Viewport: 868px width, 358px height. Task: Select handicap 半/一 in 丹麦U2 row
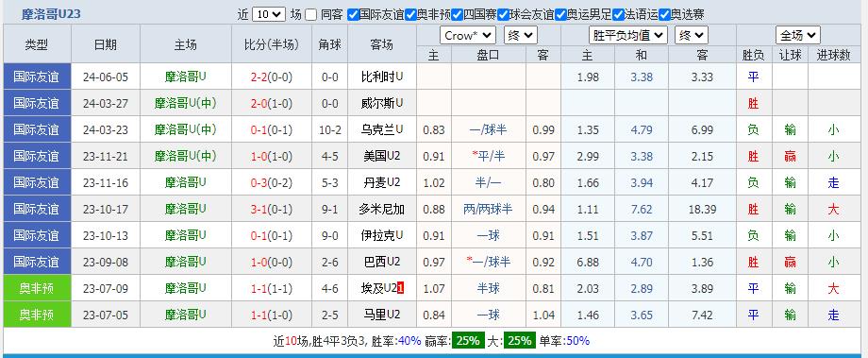click(x=489, y=182)
